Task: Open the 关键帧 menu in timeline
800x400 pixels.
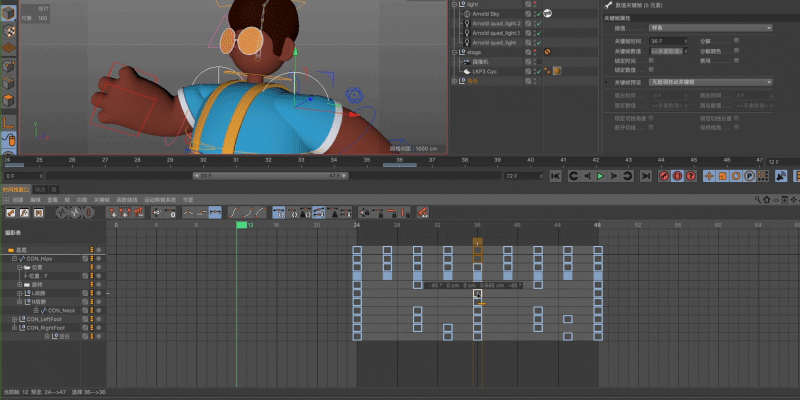Action: tap(102, 200)
